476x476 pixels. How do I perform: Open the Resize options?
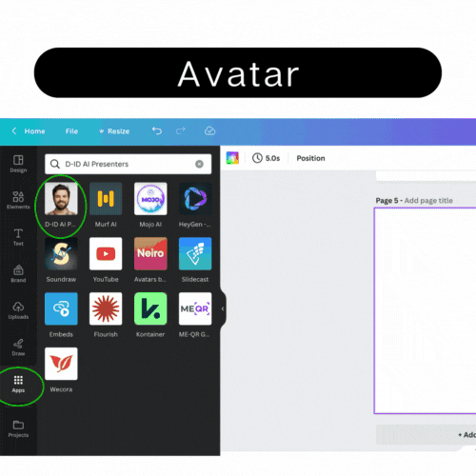[x=114, y=131]
